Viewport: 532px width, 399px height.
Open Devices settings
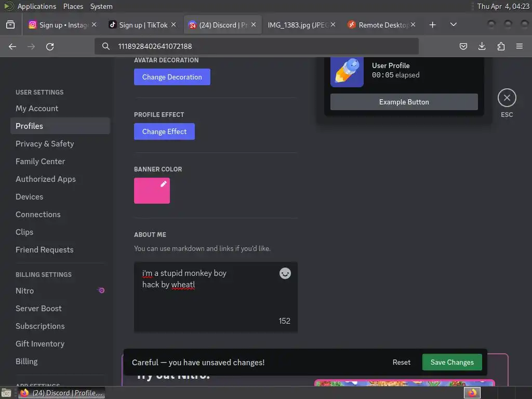pyautogui.click(x=60, y=197)
